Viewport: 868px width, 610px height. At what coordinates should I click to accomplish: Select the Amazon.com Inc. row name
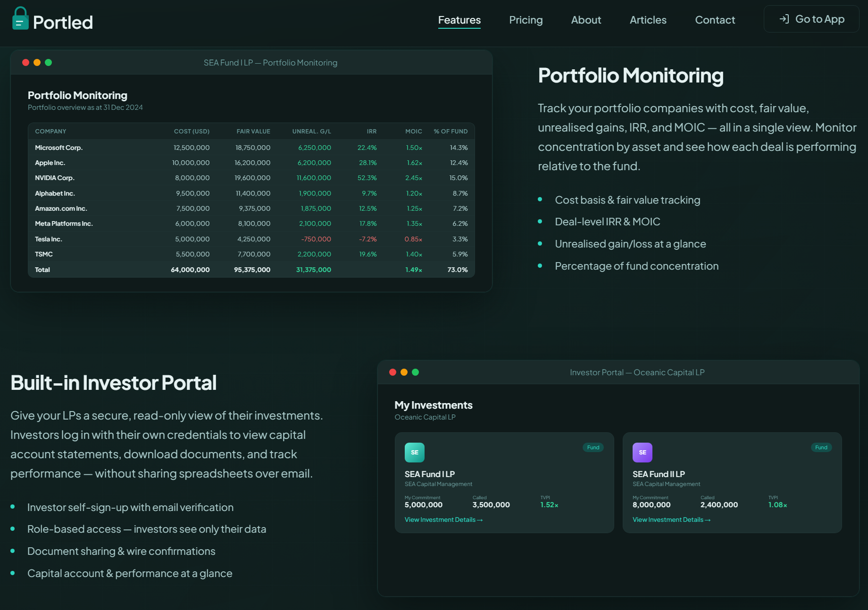pos(61,208)
